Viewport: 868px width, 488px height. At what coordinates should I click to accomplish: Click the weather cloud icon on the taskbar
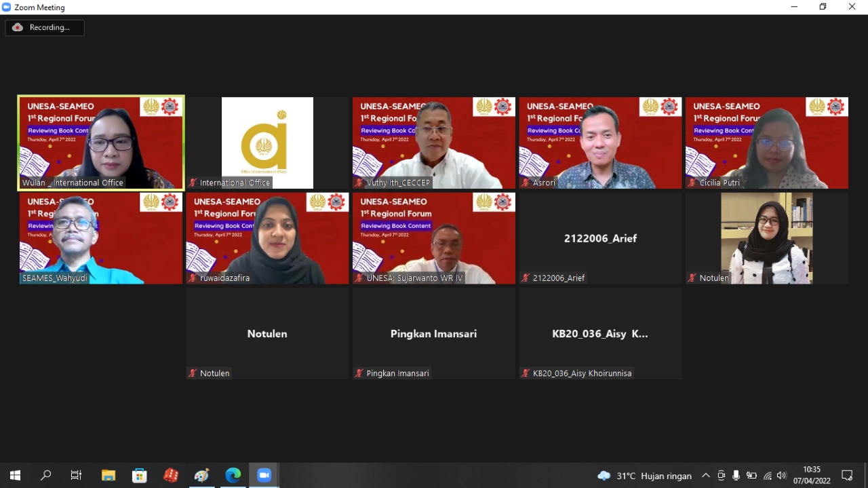point(604,476)
